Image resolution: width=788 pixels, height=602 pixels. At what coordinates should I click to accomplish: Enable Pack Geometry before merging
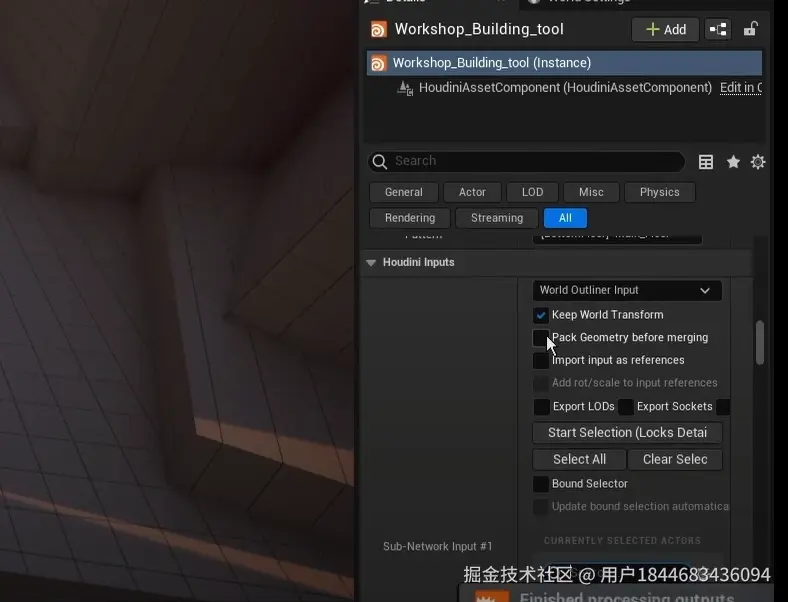pyautogui.click(x=541, y=338)
